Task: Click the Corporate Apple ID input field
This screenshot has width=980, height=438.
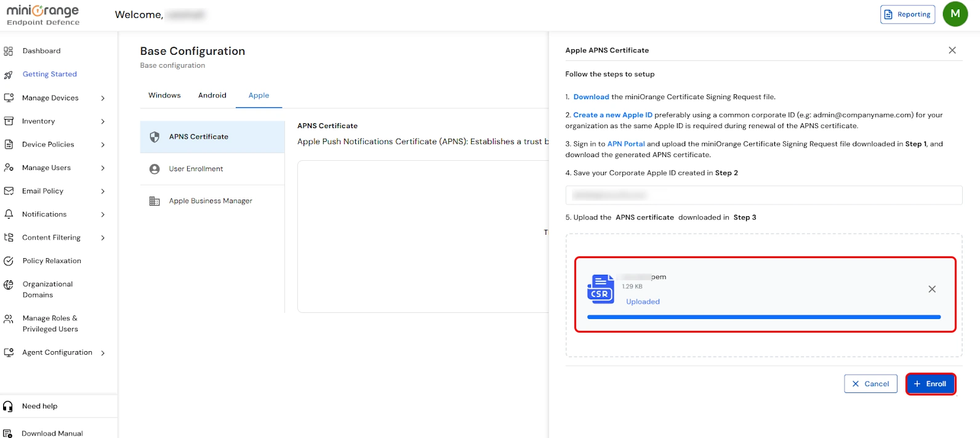Action: tap(764, 195)
